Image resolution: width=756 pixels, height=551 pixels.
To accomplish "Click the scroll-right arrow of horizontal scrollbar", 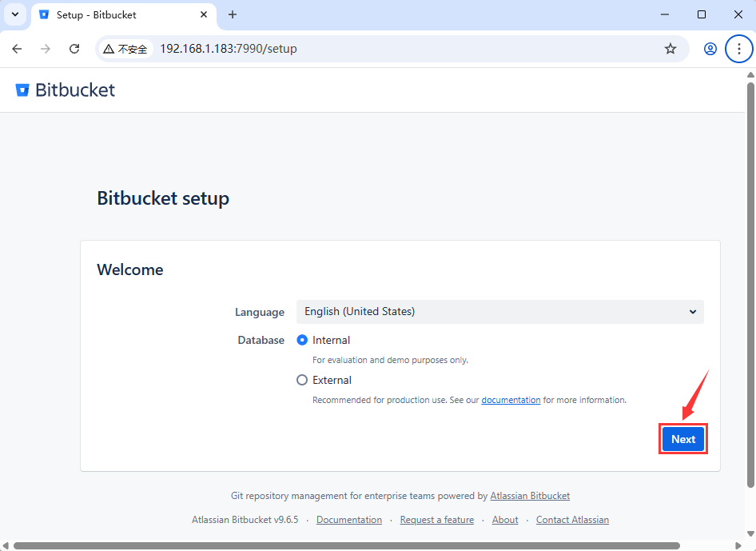I will point(738,545).
